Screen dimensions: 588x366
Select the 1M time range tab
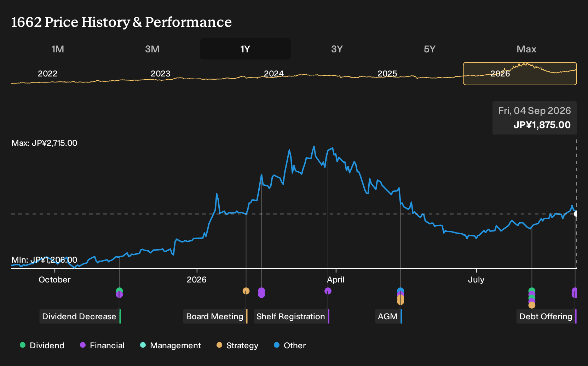[58, 49]
